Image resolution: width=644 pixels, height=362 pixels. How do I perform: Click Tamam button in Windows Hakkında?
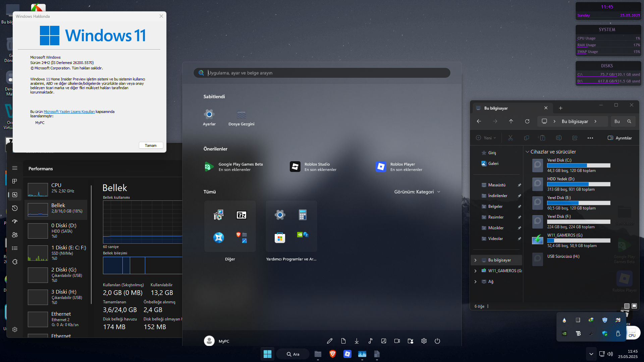(x=151, y=145)
